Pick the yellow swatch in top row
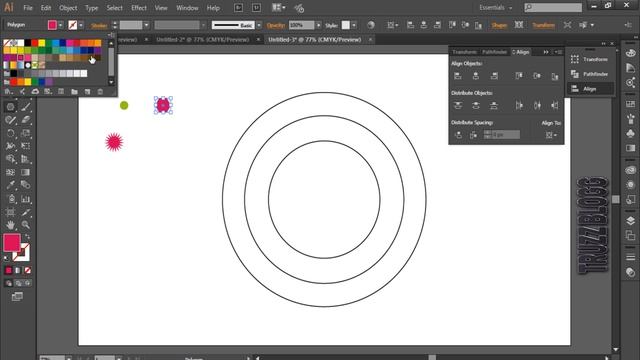Image resolution: width=640 pixels, height=360 pixels. [42, 43]
